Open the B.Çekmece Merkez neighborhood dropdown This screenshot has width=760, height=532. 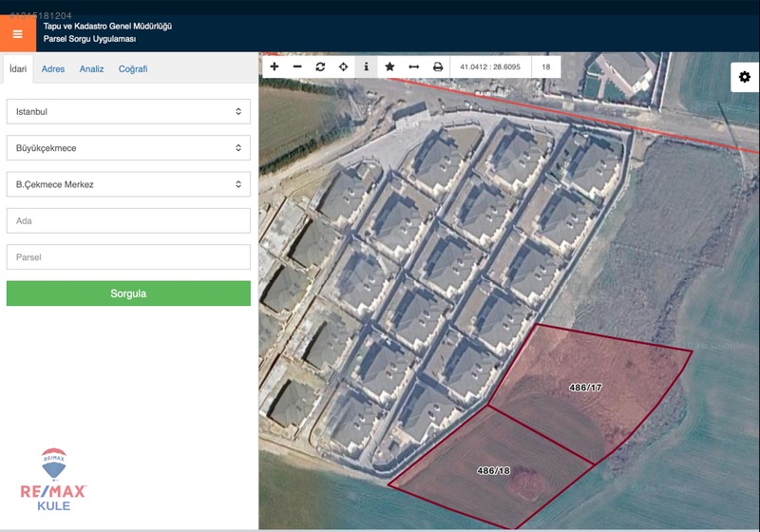pos(128,184)
